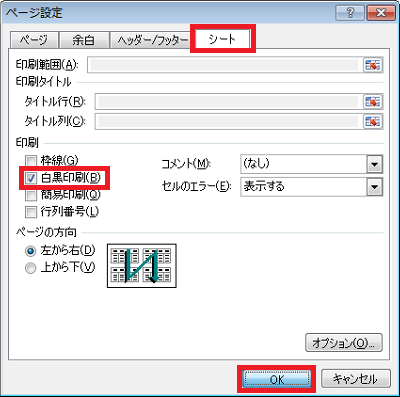Click range-select icon for タイトル列 field

pos(373,121)
